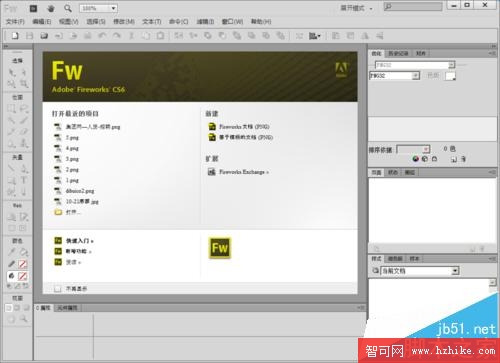Viewport: 500px width, 363px height.
Task: Select the Text tool in tools panel
Action: pyautogui.click(x=24, y=180)
